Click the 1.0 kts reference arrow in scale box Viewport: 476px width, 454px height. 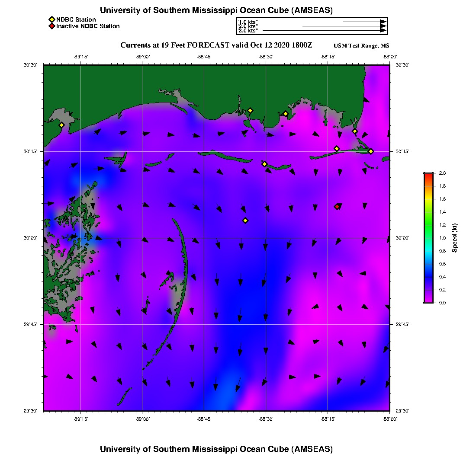pyautogui.click(x=363, y=22)
